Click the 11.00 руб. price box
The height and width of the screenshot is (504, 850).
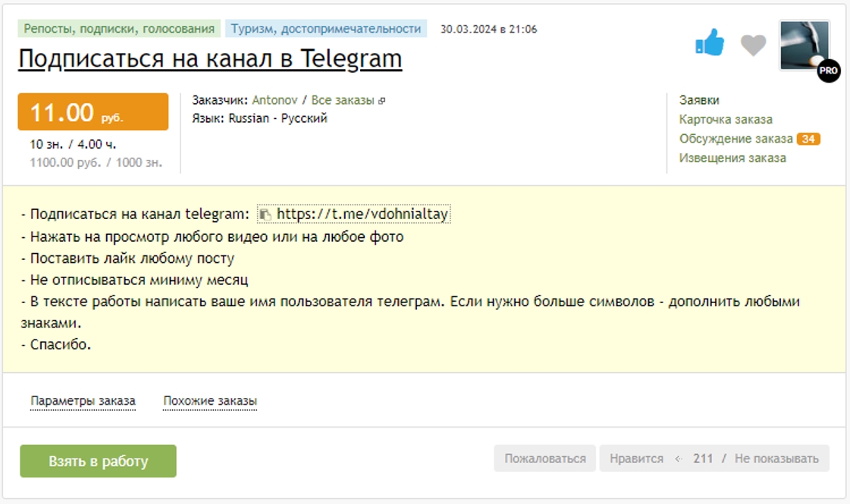[93, 111]
